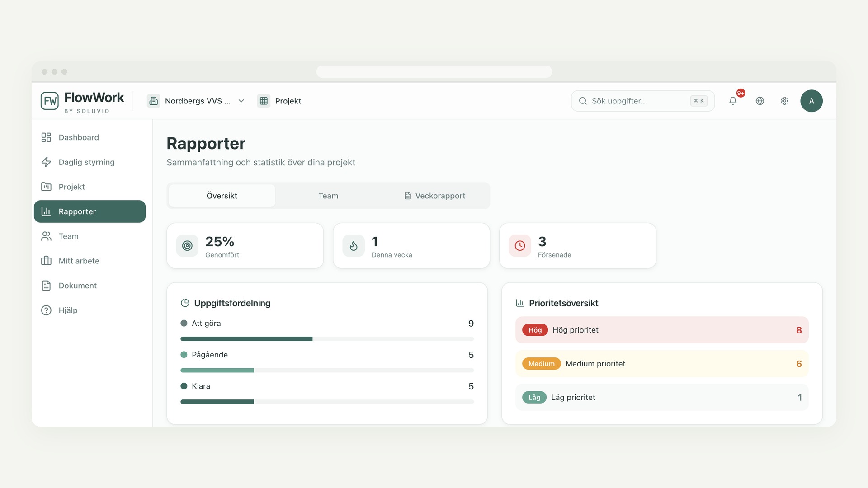This screenshot has height=488, width=868.
Task: Click the Klara progress bar
Action: [x=327, y=402]
